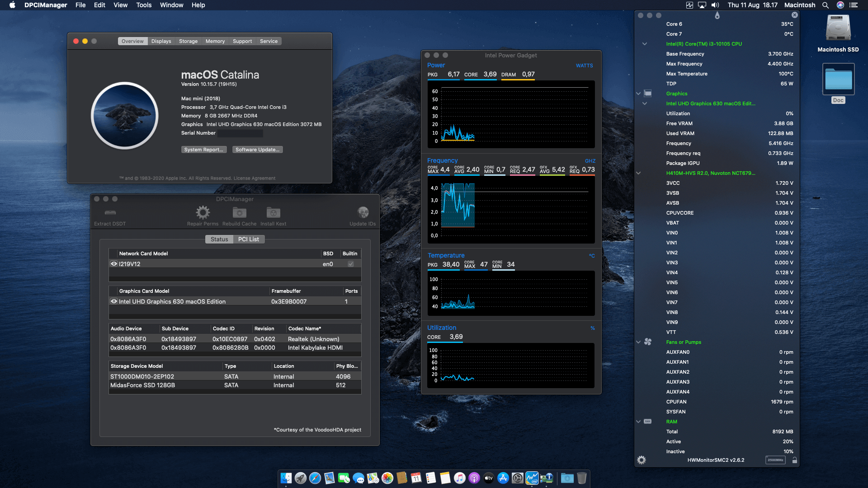The width and height of the screenshot is (868, 488).
Task: Click the Software Update button
Action: click(257, 149)
